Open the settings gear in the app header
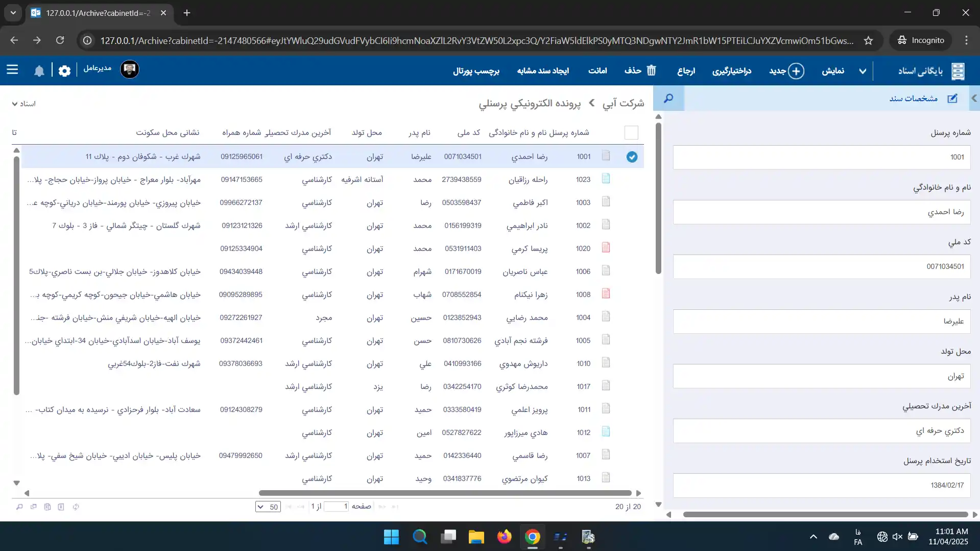Screen dimensions: 980x551 point(64,71)
